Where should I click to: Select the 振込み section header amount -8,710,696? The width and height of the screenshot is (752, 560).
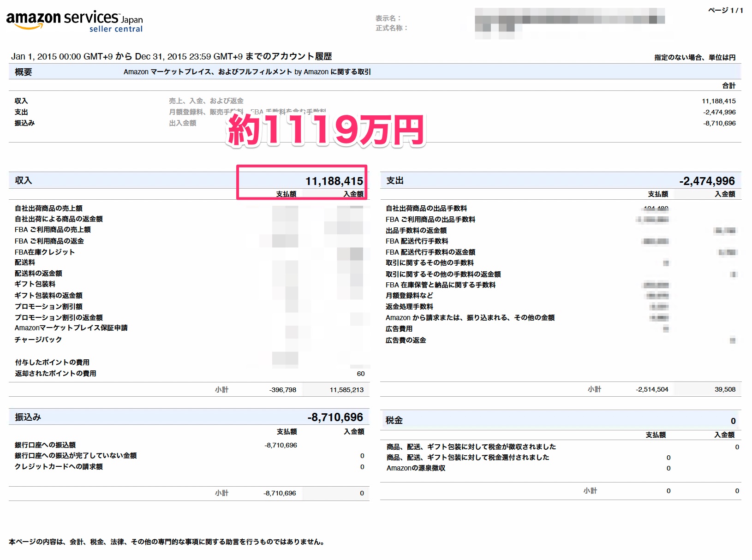coord(335,417)
